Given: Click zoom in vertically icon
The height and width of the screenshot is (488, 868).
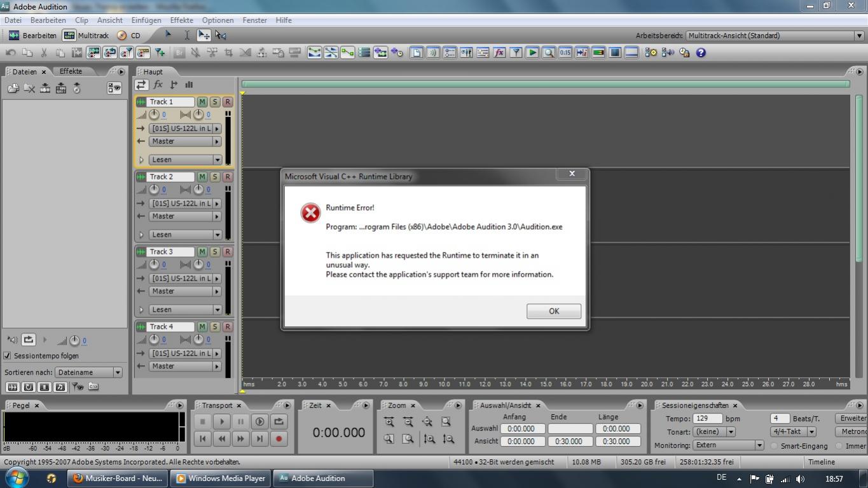Looking at the screenshot, I should [430, 438].
